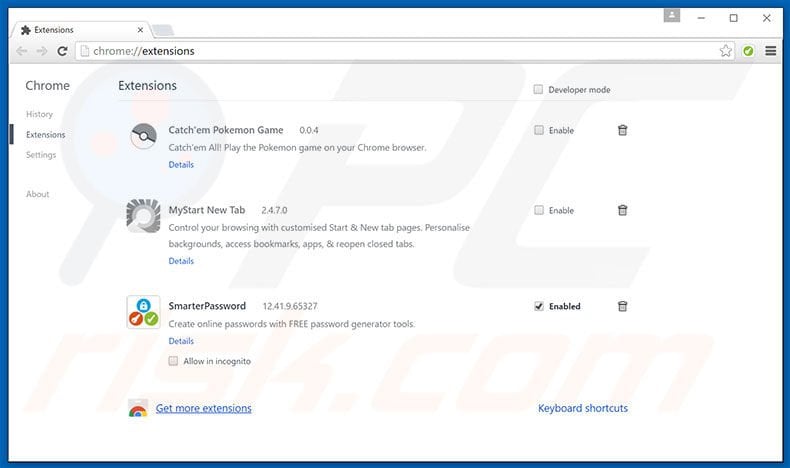790x468 pixels.
Task: Delete MyStart New Tab using trash icon
Action: pos(622,210)
